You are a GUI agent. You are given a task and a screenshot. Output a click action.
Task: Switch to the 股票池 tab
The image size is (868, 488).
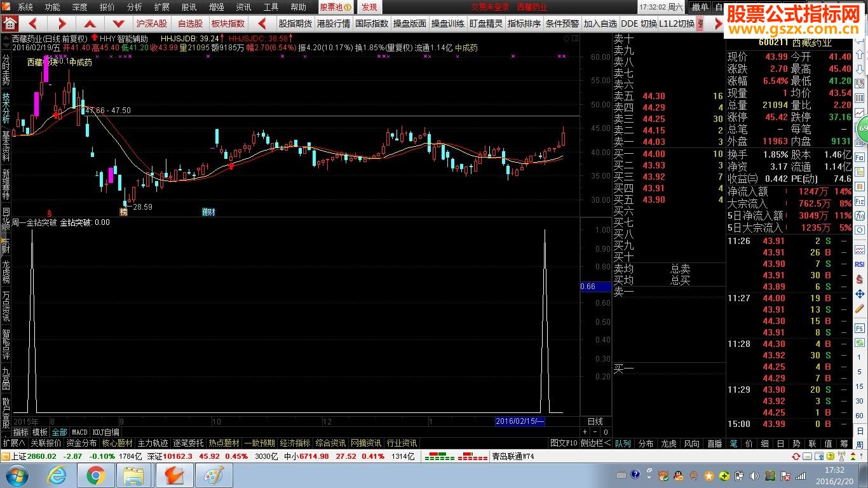coord(335,7)
